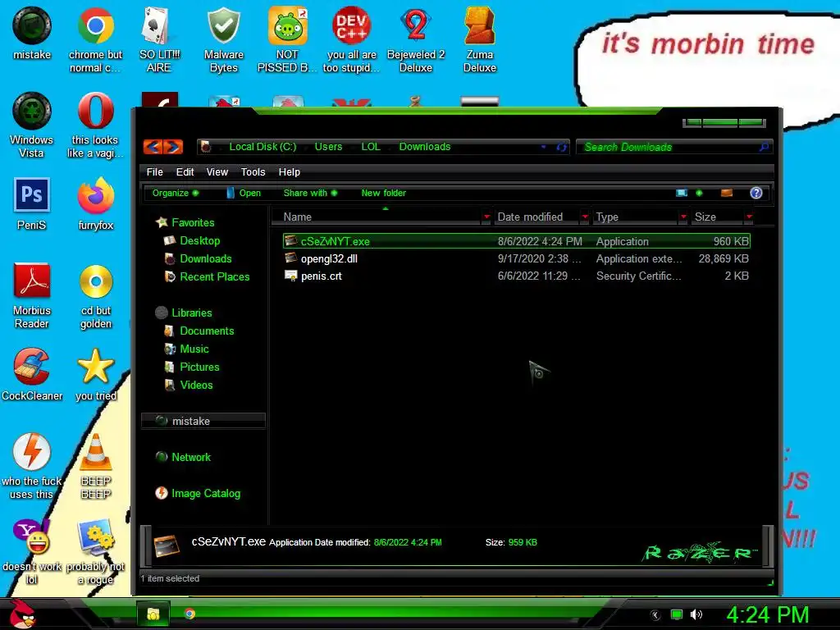Open the 'you tried' star icon

[95, 374]
